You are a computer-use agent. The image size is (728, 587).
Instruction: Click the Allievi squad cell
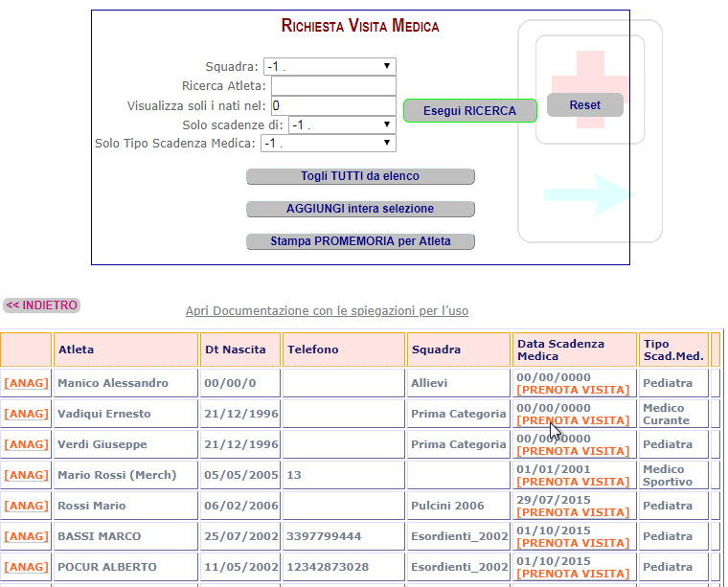[459, 383]
